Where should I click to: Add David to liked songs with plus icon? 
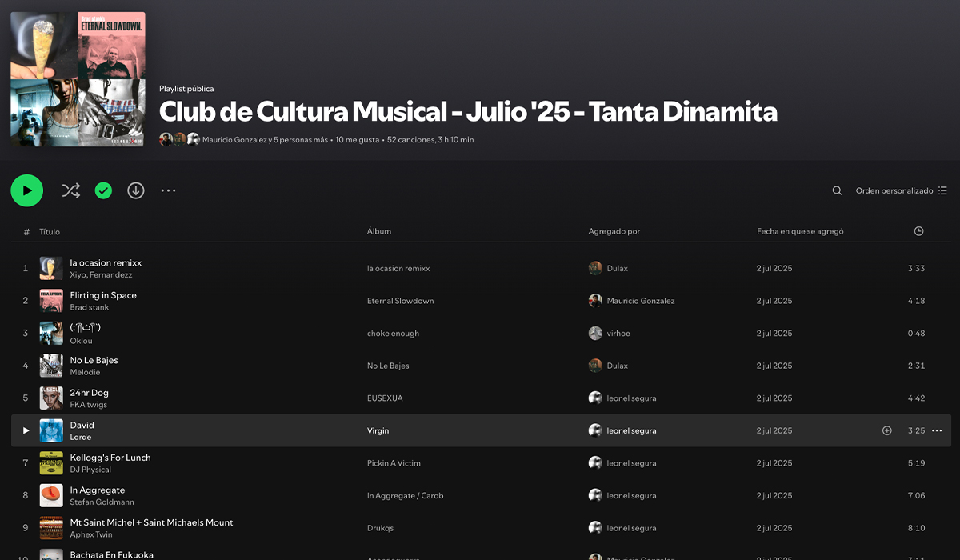pos(886,430)
